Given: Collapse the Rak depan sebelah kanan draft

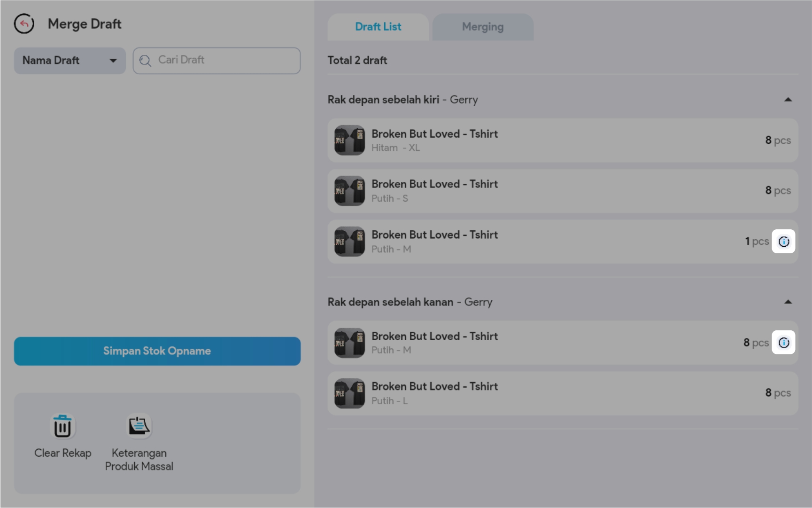Looking at the screenshot, I should [x=788, y=302].
